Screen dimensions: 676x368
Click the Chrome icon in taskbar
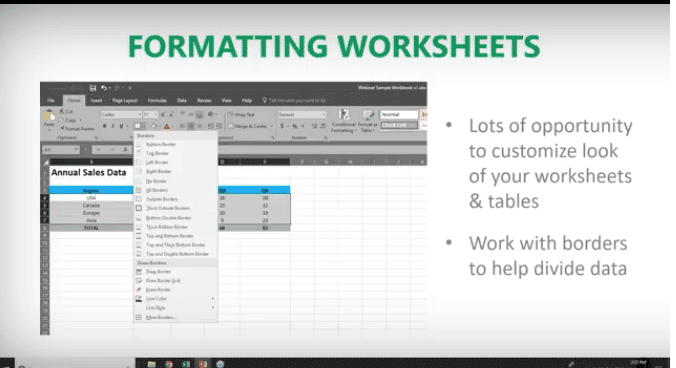click(169, 364)
